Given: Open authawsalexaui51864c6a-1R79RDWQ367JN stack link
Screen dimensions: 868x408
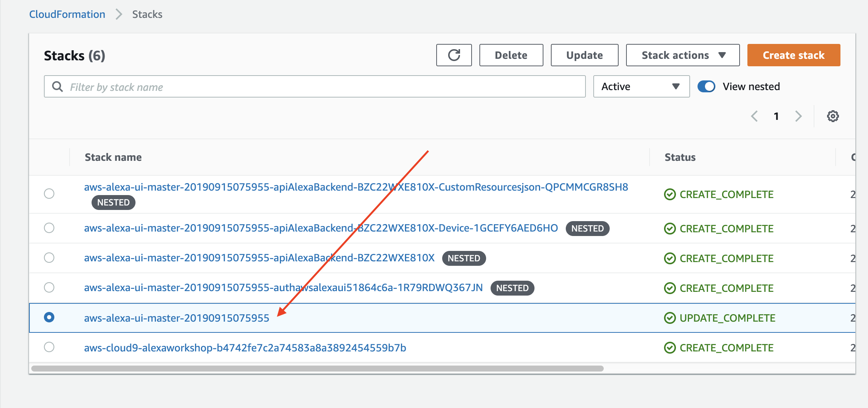Looking at the screenshot, I should [283, 288].
